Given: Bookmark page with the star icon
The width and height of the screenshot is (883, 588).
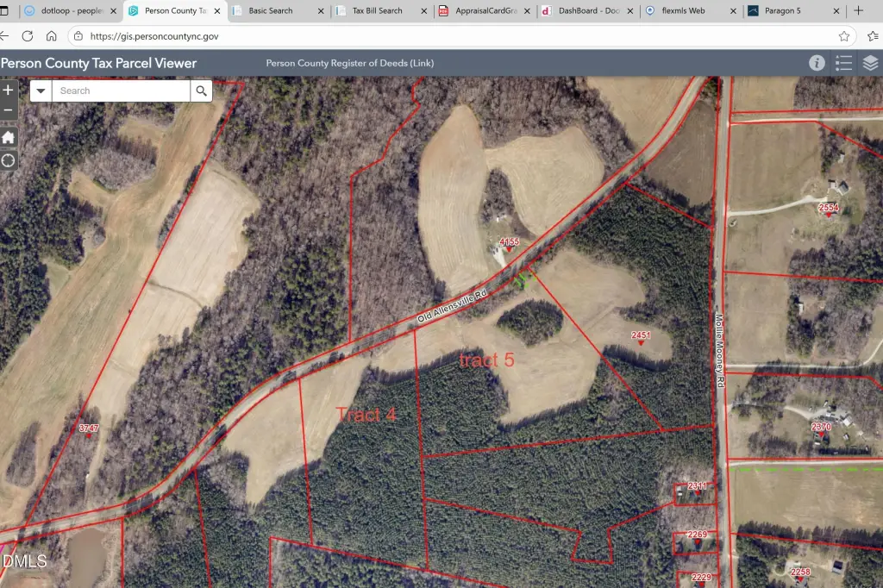Looking at the screenshot, I should (844, 36).
